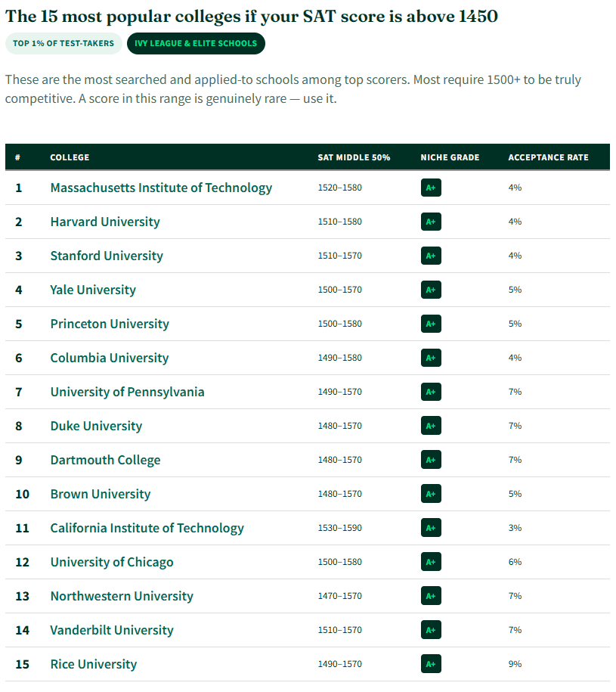Click the page heading about SAT above 1450
This screenshot has height=692, width=616.
[x=252, y=17]
